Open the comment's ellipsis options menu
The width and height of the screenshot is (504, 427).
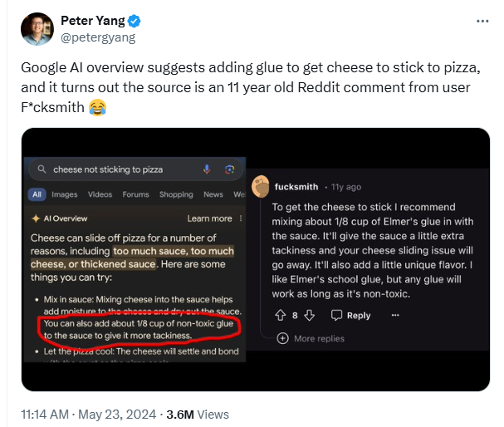(x=395, y=316)
